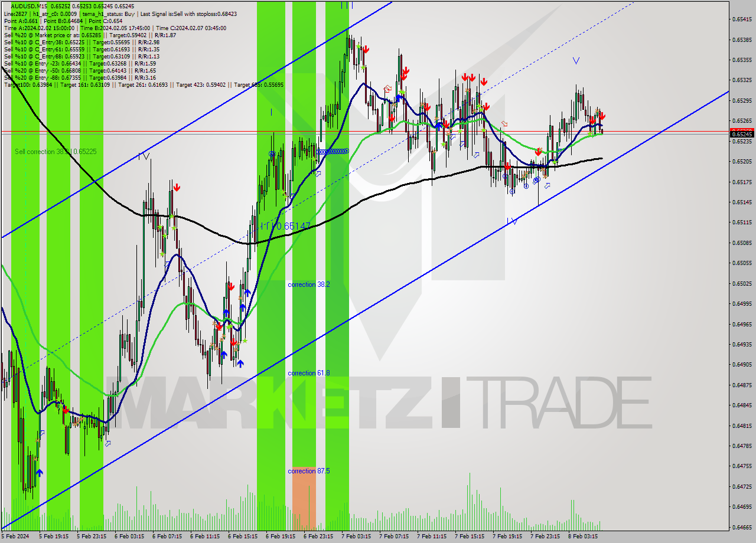Click the '6 Feb 23:15' time axis label
Viewport: 756px width, 543px height.
coord(318,537)
